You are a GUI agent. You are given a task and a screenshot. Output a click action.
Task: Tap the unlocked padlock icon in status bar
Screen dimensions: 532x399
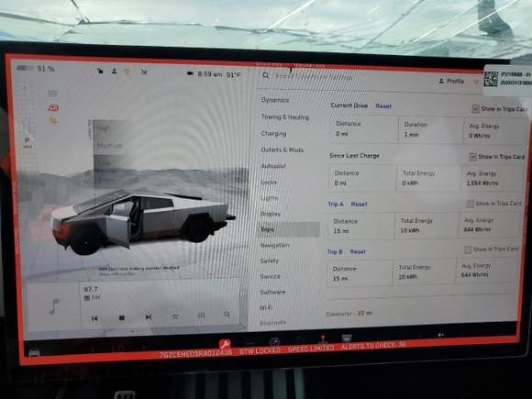[x=100, y=71]
